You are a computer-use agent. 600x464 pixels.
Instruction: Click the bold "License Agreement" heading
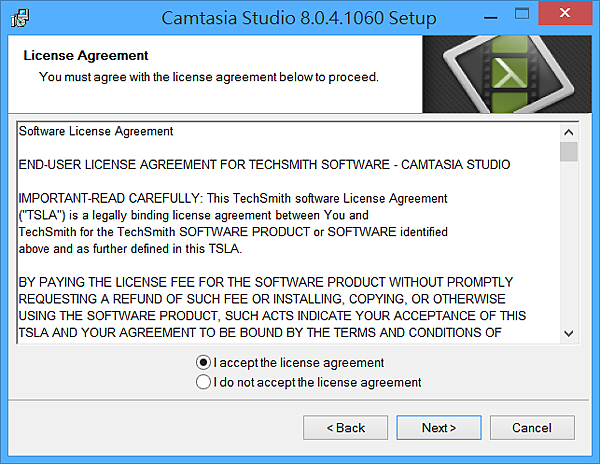[86, 56]
